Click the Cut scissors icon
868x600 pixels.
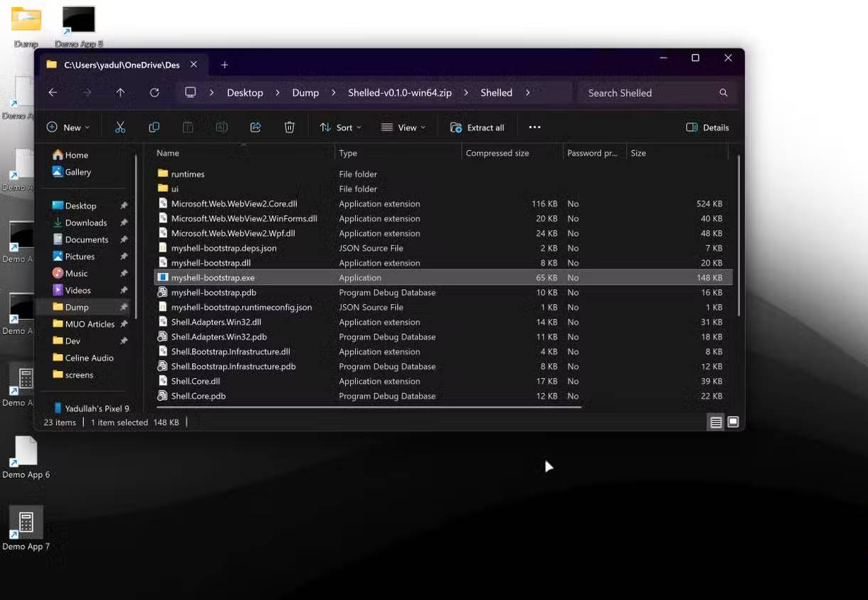point(120,127)
